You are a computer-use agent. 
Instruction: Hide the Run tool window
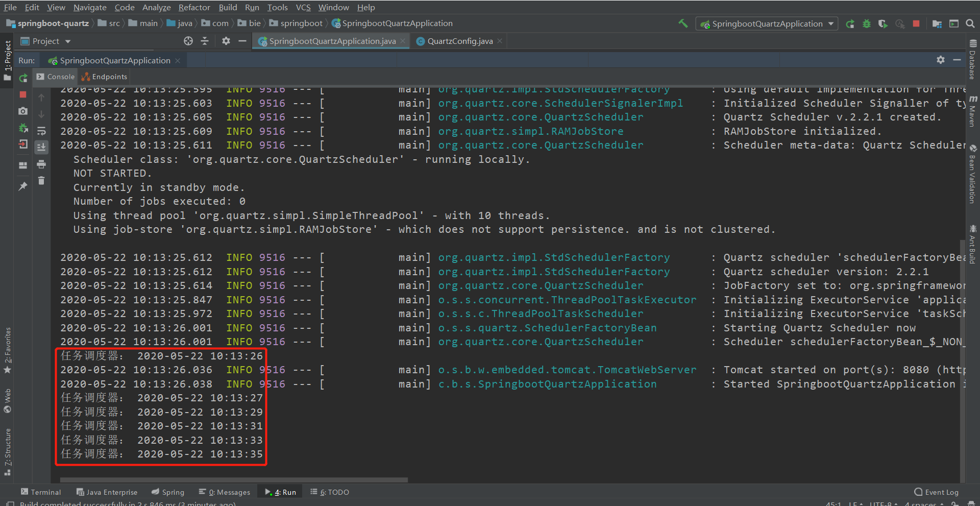(957, 60)
